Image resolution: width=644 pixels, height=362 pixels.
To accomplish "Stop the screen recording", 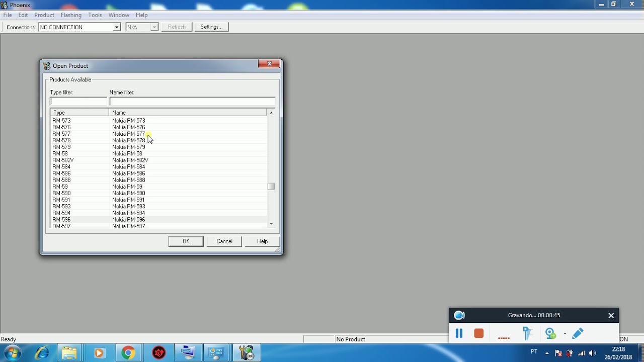I will 478,333.
